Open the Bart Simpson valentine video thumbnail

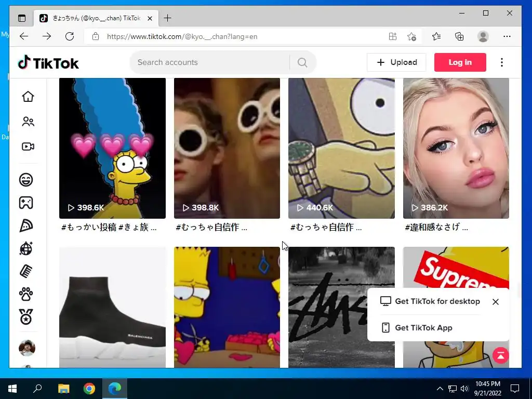(x=227, y=308)
